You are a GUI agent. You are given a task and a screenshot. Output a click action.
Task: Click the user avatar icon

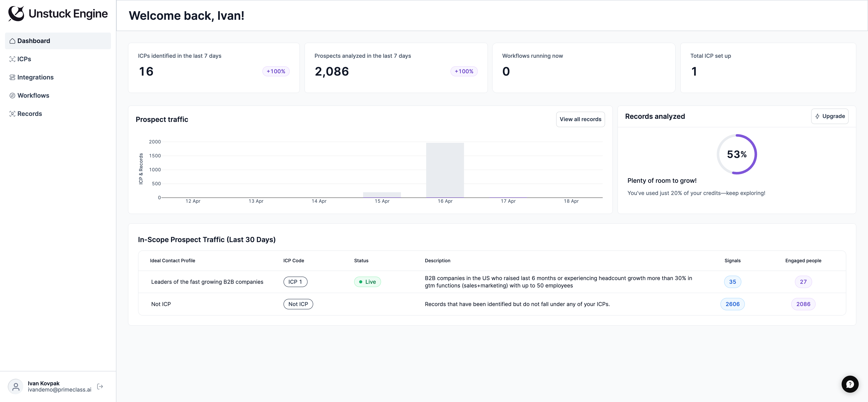tap(16, 386)
